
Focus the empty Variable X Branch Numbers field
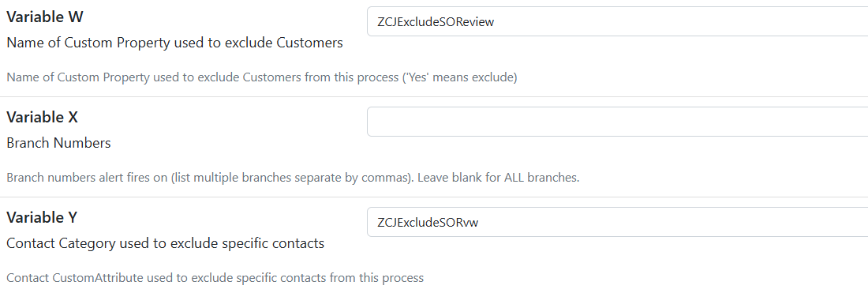pyautogui.click(x=617, y=122)
